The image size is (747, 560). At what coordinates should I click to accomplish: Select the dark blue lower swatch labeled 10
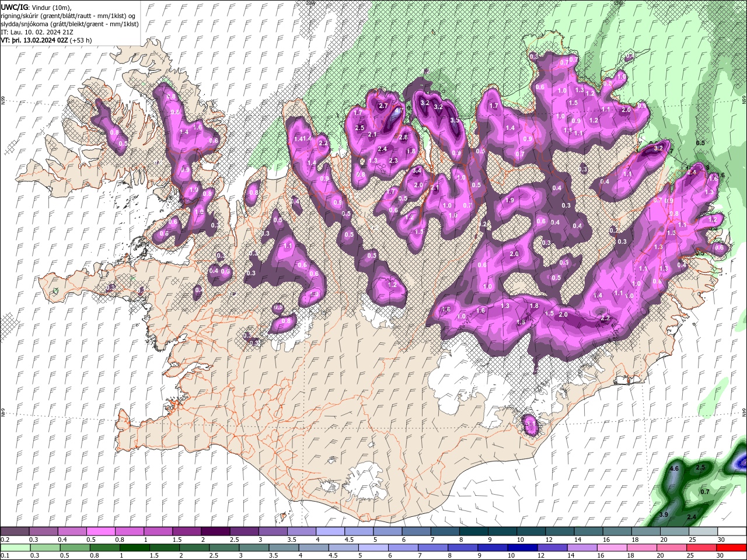pyautogui.click(x=522, y=548)
